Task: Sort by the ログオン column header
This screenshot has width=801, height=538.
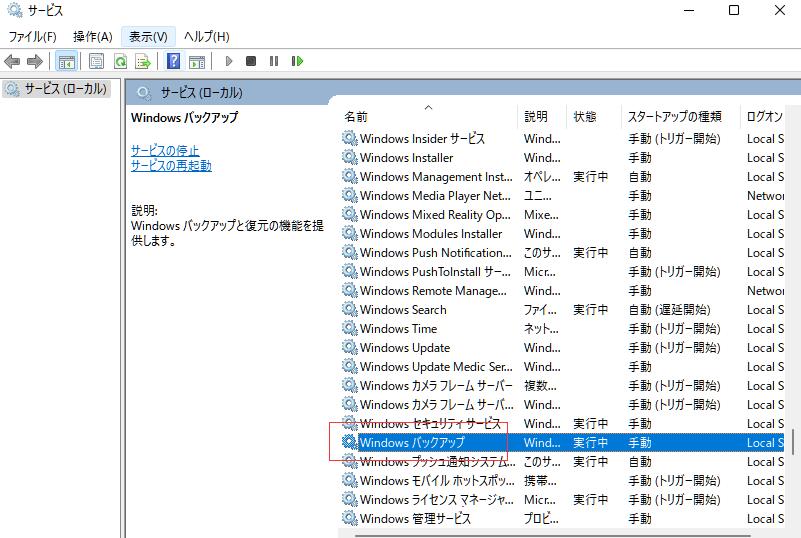Action: (763, 116)
